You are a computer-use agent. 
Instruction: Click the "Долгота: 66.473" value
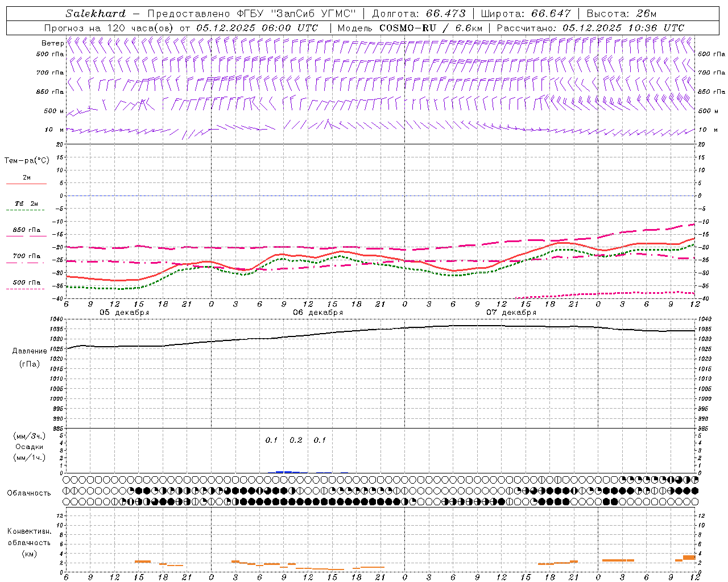point(419,14)
